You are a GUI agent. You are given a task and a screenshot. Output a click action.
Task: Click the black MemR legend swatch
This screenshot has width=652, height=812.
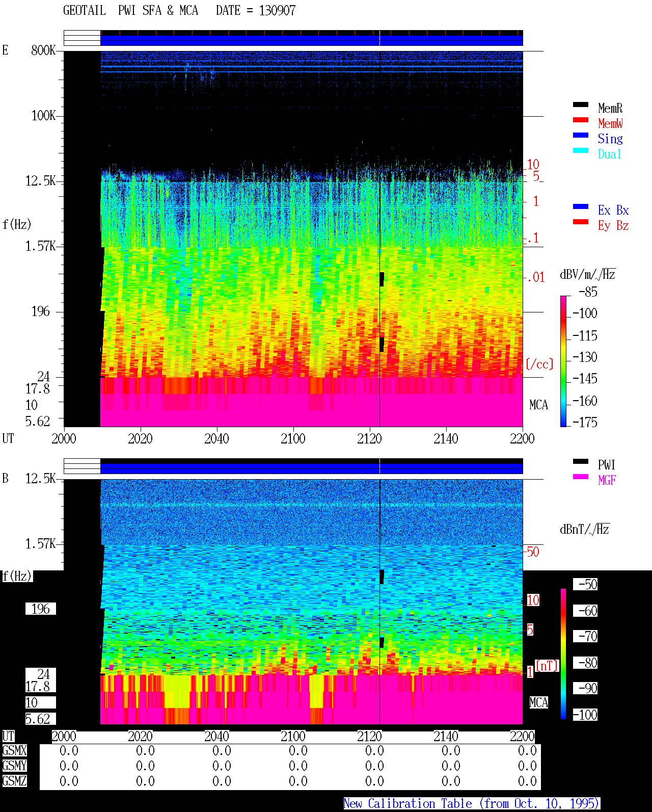[x=581, y=104]
